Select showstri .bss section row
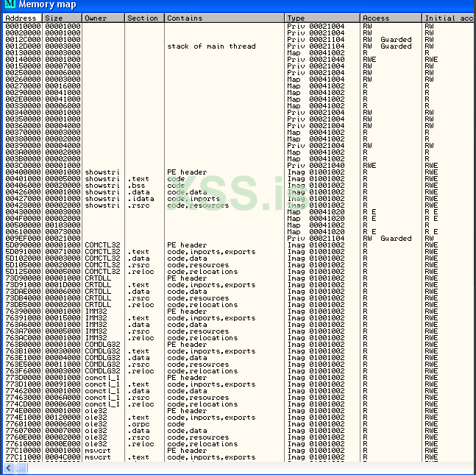476x475 pixels. pyautogui.click(x=238, y=186)
